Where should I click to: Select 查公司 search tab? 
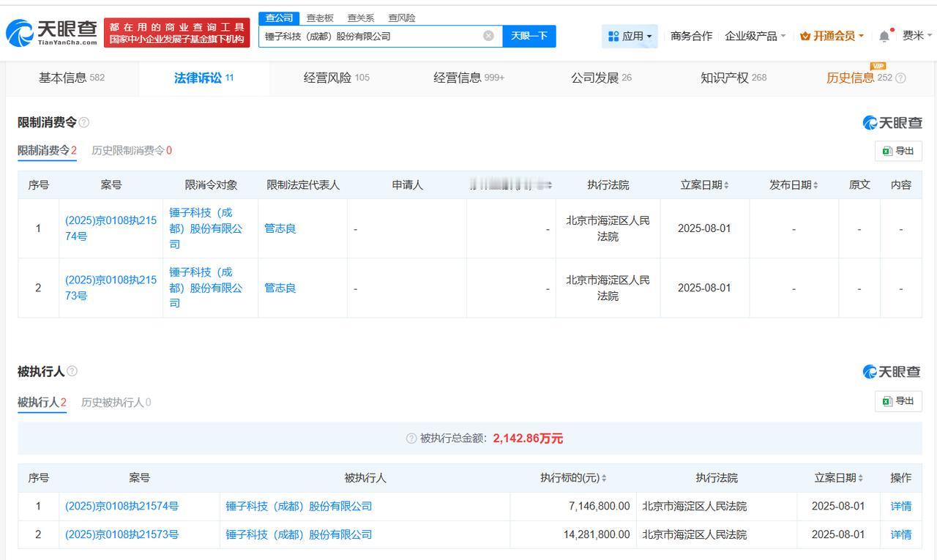(x=279, y=18)
